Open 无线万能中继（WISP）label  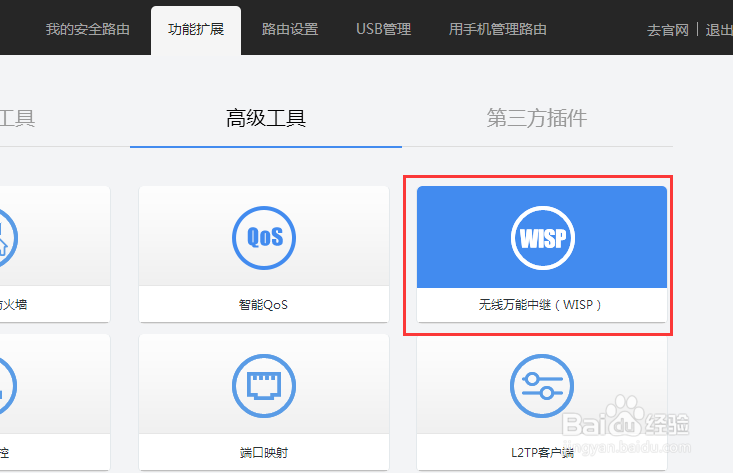coord(540,305)
